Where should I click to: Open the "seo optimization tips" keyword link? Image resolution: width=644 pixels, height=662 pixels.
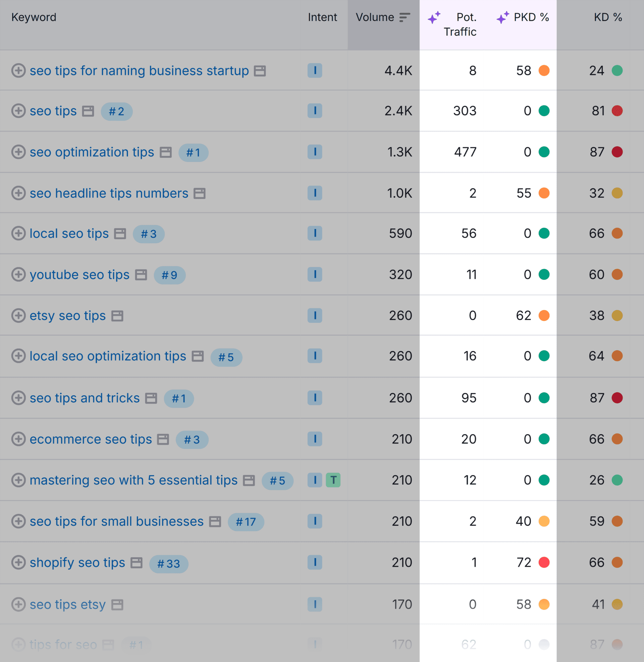(x=91, y=152)
